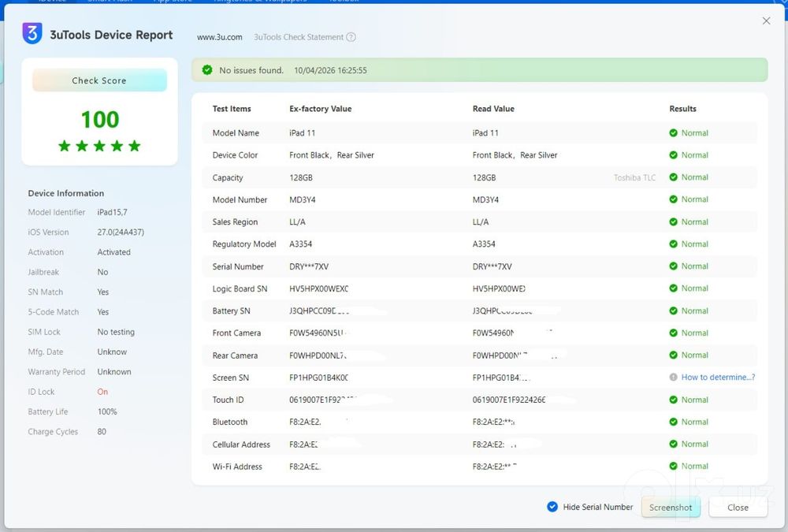Click the Close button at bottom
The height and width of the screenshot is (532, 788).
pos(738,508)
